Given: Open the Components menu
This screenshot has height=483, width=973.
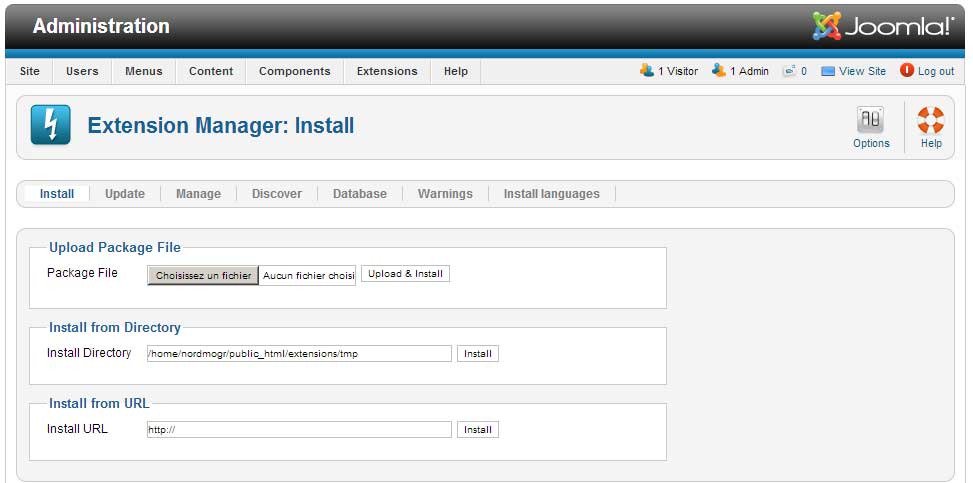Looking at the screenshot, I should pos(295,71).
